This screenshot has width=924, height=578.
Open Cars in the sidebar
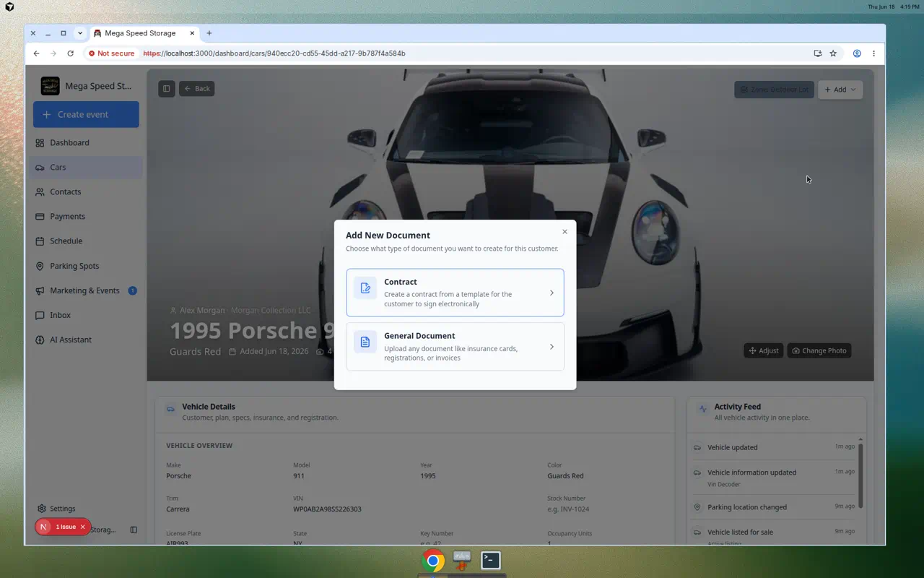(86, 167)
